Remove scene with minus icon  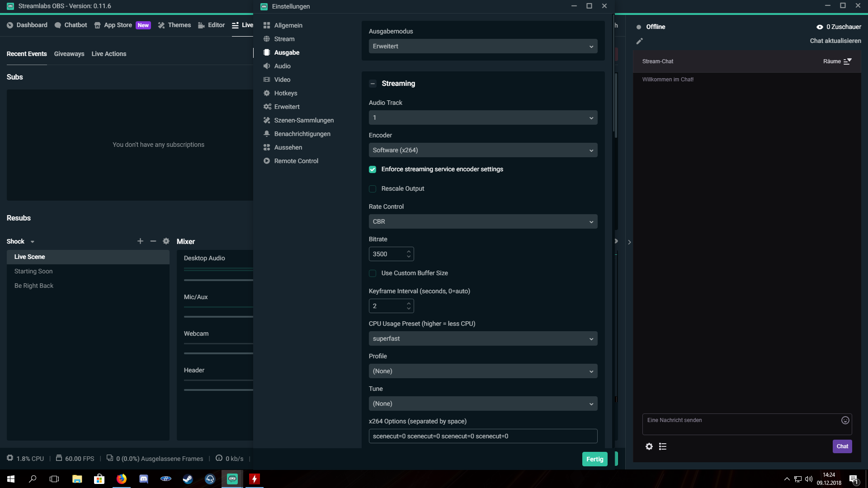(153, 241)
